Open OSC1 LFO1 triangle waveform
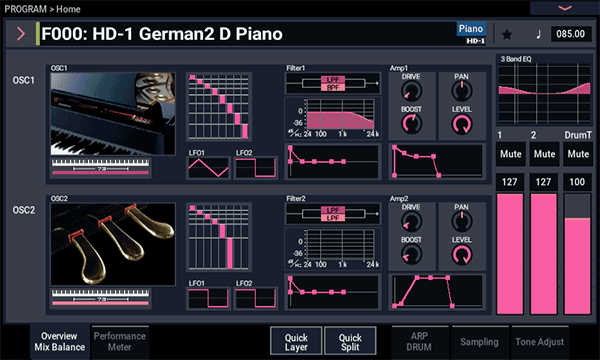This screenshot has width=600, height=360. click(x=209, y=168)
